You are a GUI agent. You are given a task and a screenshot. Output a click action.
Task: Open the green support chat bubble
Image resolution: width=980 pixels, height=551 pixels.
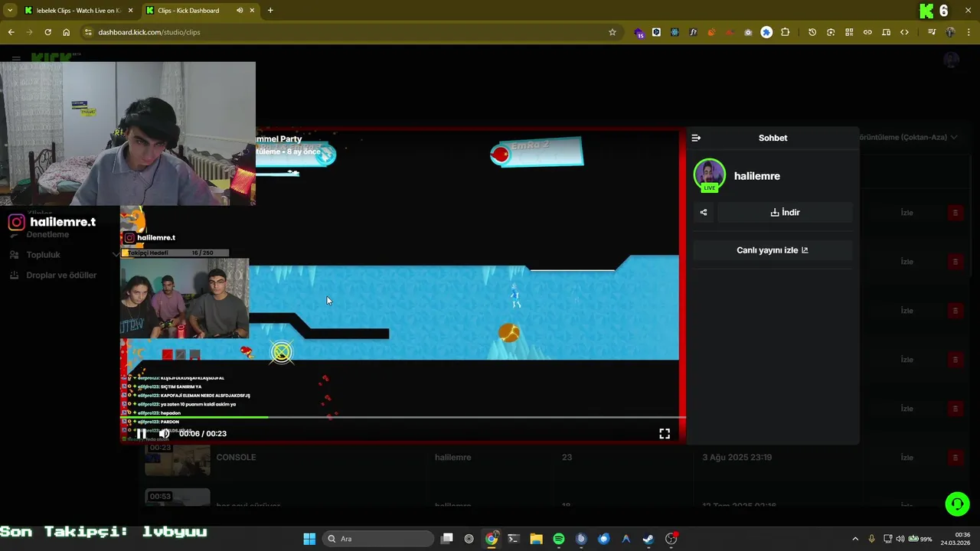click(x=957, y=504)
